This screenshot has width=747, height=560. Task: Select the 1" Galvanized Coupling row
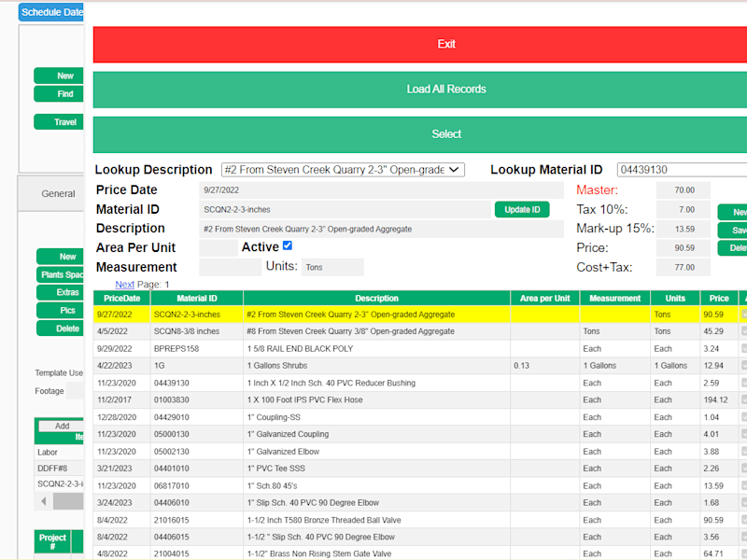tap(419, 434)
